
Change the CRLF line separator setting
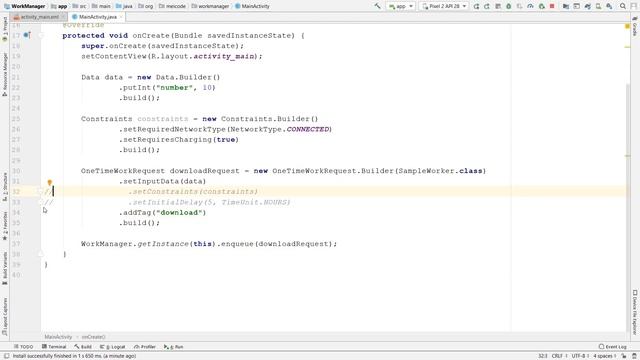pyautogui.click(x=559, y=356)
